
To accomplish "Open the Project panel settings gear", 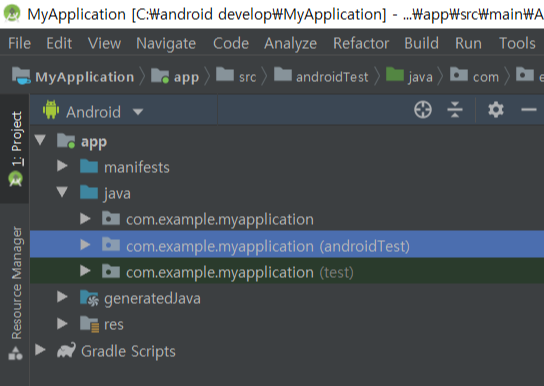I will (x=496, y=110).
